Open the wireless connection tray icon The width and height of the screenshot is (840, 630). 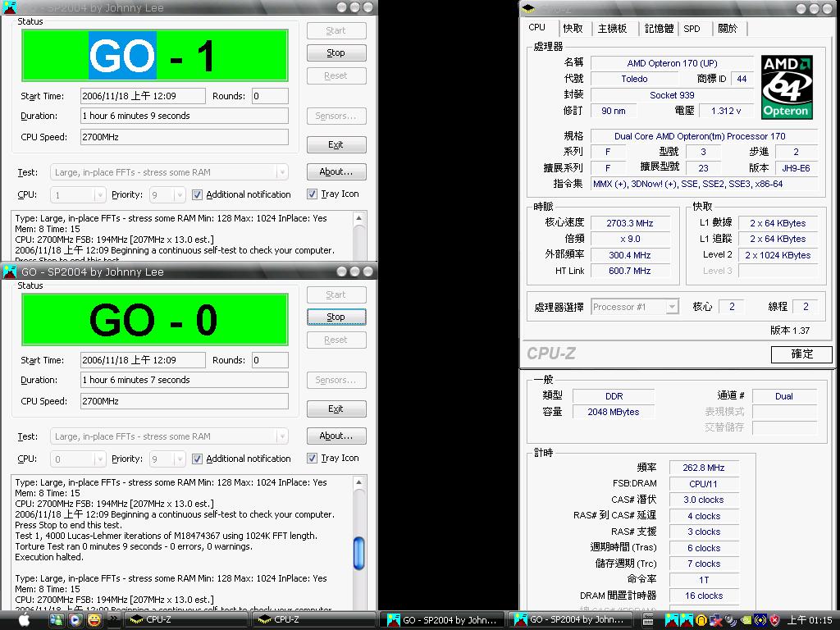(760, 620)
